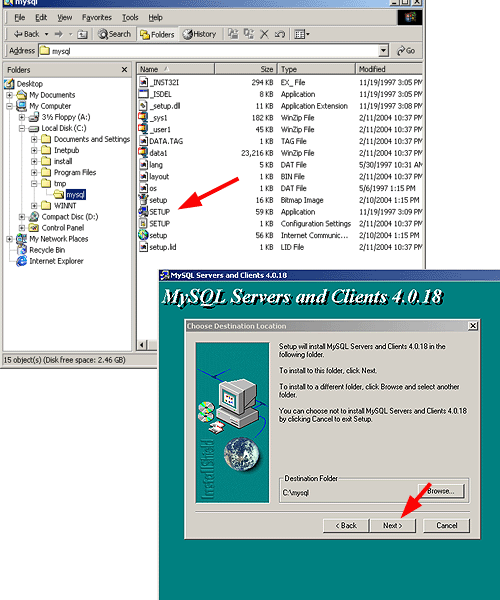This screenshot has height=600, width=500.
Task: Select Recycle Bin in tree
Action: pos(47,250)
